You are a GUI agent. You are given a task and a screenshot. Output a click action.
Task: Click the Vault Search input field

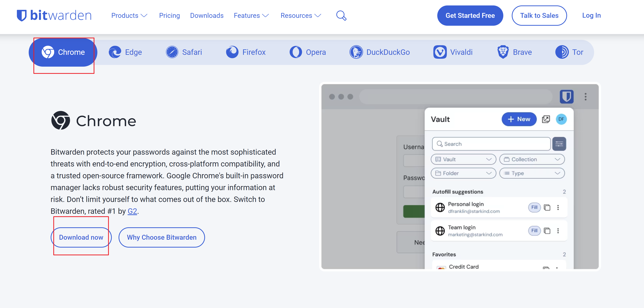[491, 144]
